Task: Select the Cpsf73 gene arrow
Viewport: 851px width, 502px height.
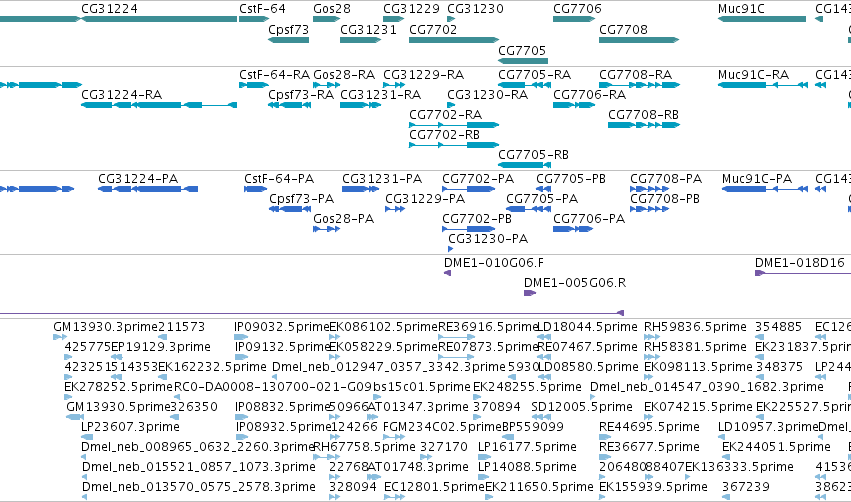Action: 288,40
